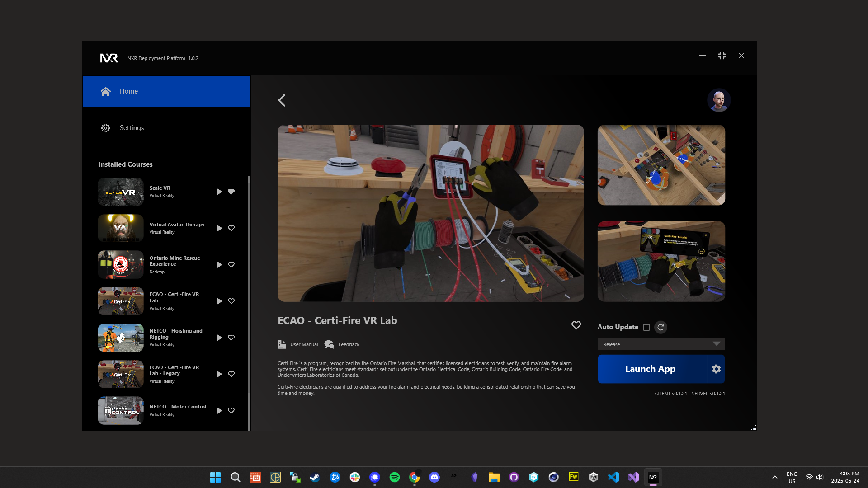Open Spotify from the taskbar

click(394, 477)
